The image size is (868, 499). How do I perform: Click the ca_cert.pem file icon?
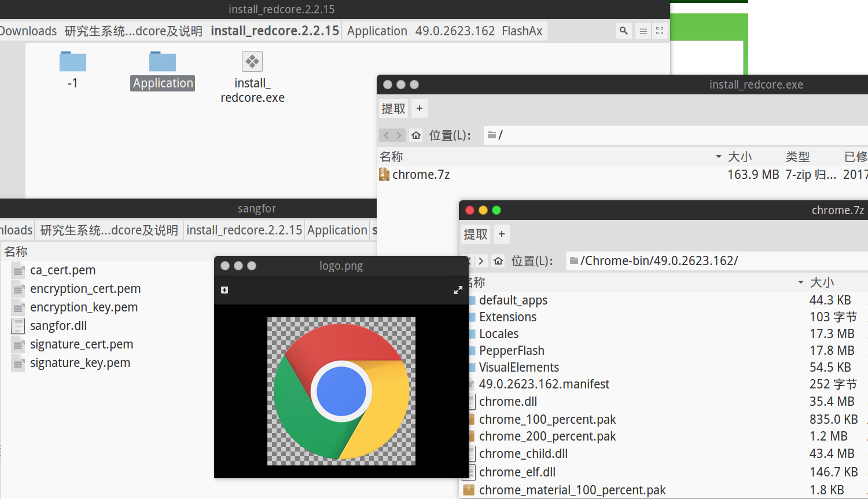18,270
